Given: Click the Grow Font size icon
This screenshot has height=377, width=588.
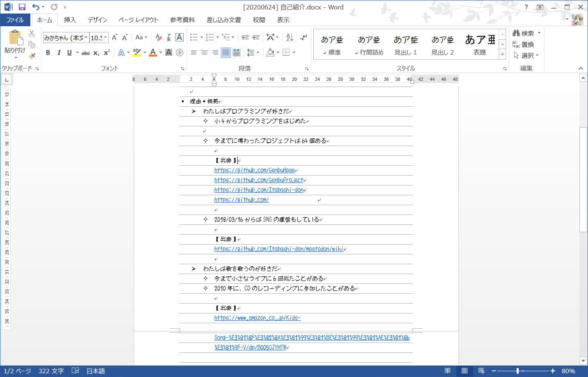Looking at the screenshot, I should coord(114,37).
